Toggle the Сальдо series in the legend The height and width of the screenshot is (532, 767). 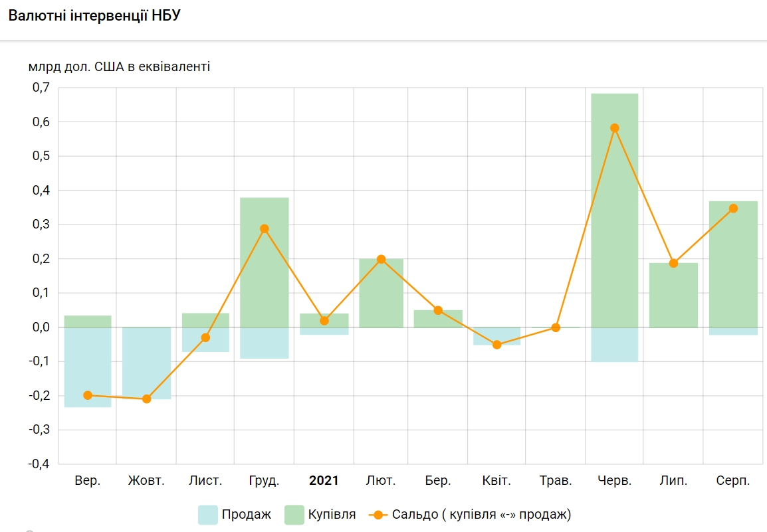(481, 515)
